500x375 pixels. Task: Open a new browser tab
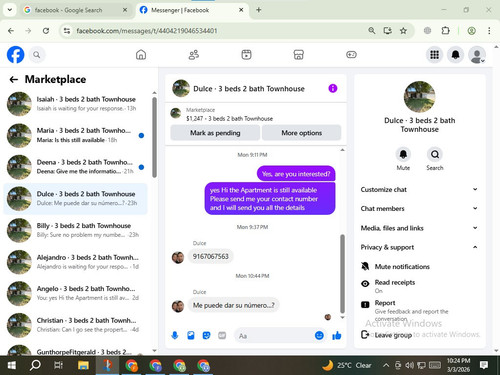pos(258,10)
